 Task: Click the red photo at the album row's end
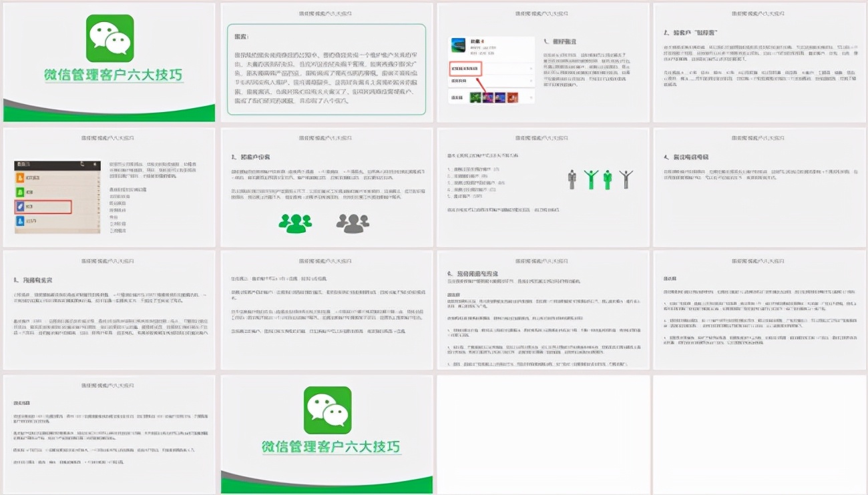click(513, 97)
